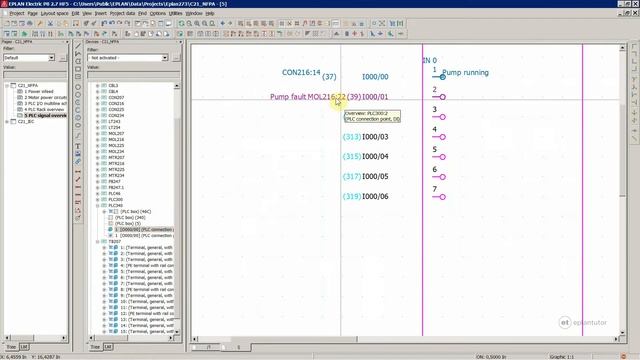Open the Utilities menu

pyautogui.click(x=176, y=13)
